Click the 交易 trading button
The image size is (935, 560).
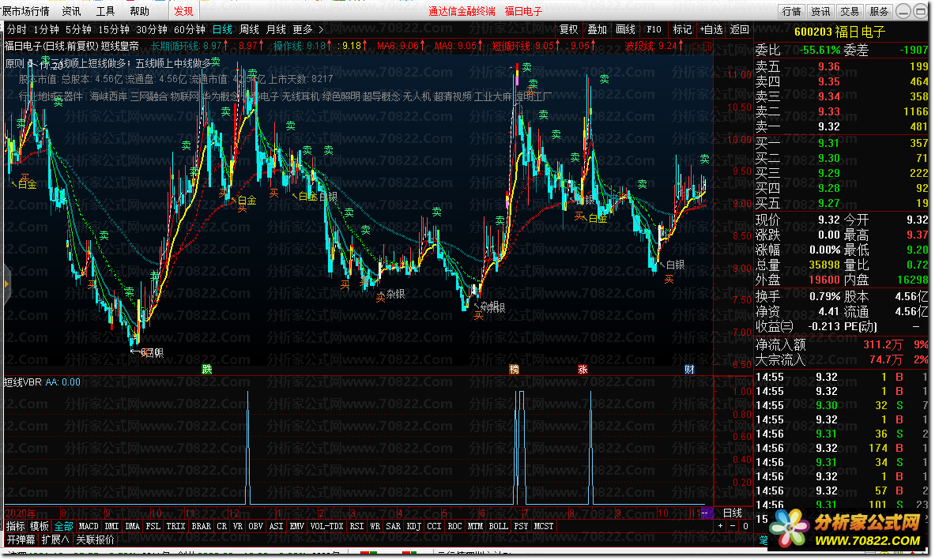point(850,11)
